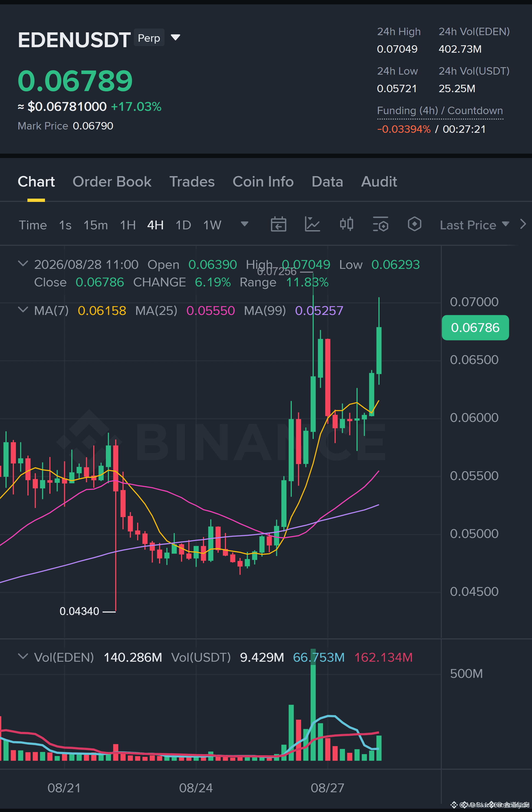Click the Vol(USDT) 9.429M value
532x812 pixels.
(262, 657)
